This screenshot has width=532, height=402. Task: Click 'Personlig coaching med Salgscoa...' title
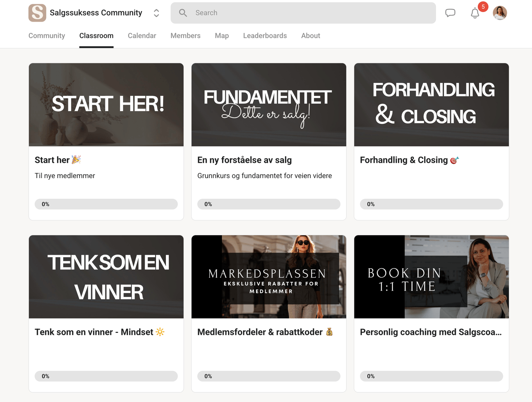(x=431, y=332)
